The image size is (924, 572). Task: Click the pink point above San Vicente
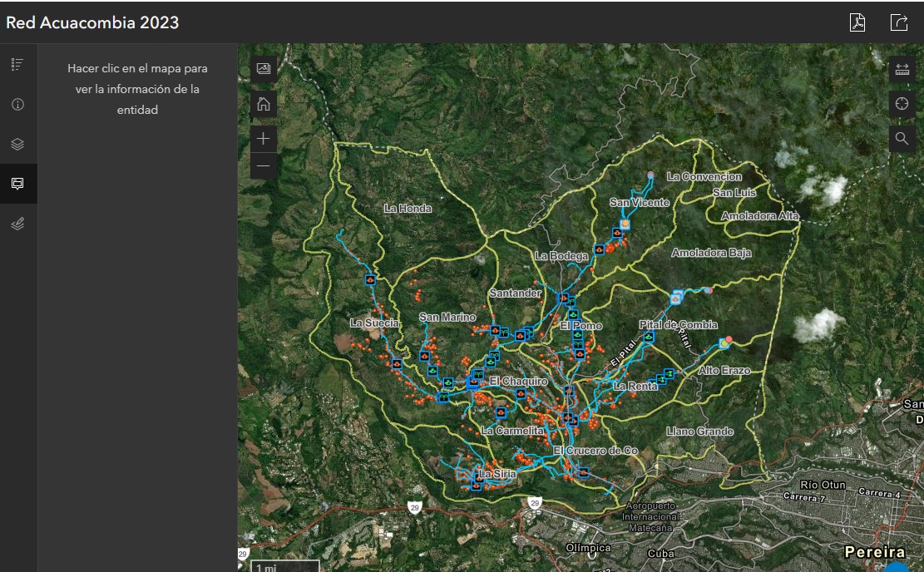(650, 175)
